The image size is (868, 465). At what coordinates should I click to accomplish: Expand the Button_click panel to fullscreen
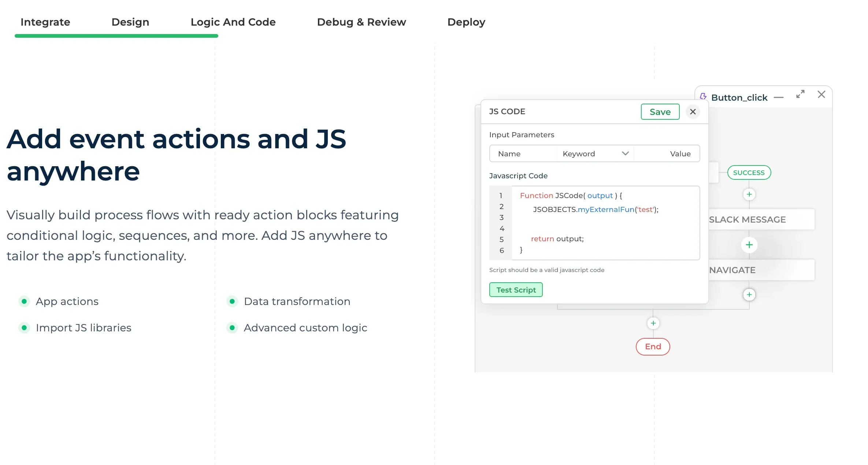click(800, 94)
